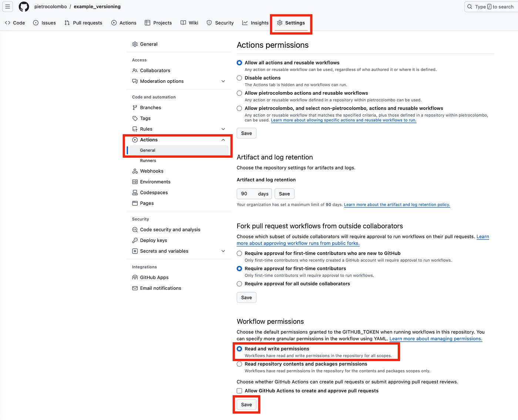This screenshot has width=518, height=420.
Task: Enable Allow GitHub Actions to create pull requests
Action: point(239,391)
